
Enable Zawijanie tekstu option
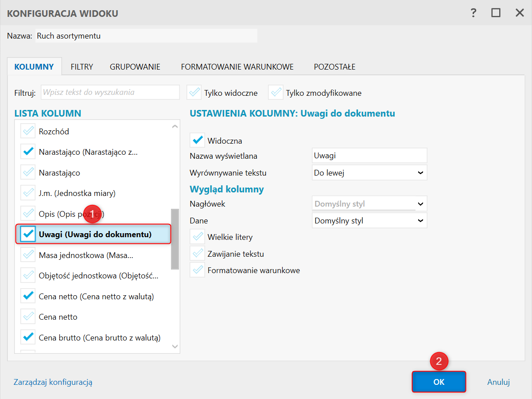coord(197,254)
